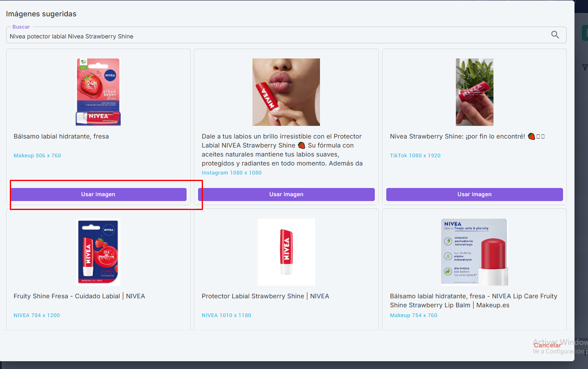This screenshot has width=588, height=369.
Task: Open the Makeup 754 x 760 source link
Action: [414, 315]
